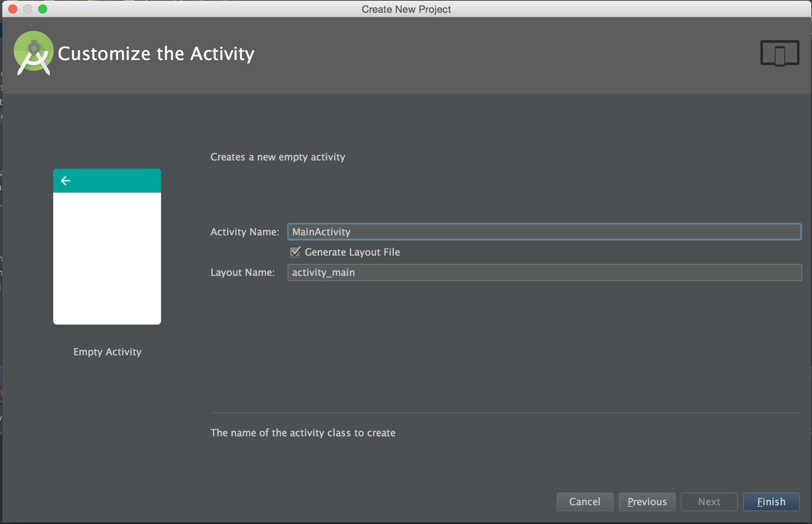Click into the Activity Name field
This screenshot has width=812, height=524.
click(544, 232)
